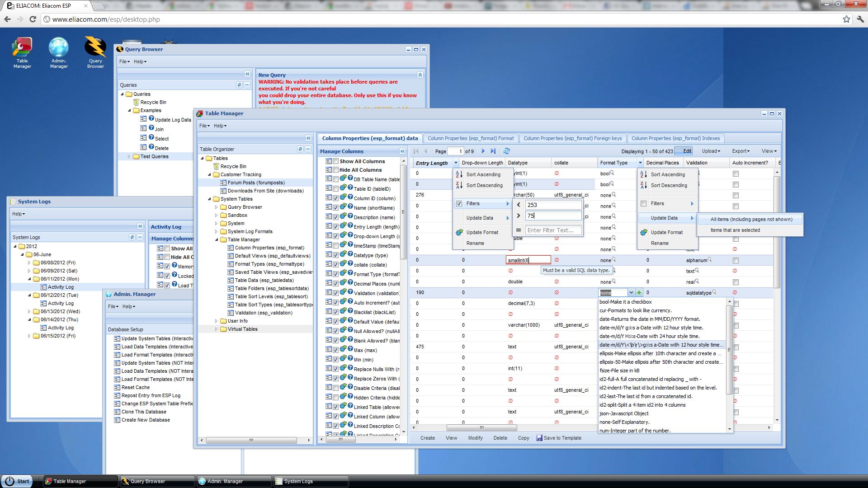
Task: Click the refresh icon on the Table Organizer panel
Action: coord(299,149)
